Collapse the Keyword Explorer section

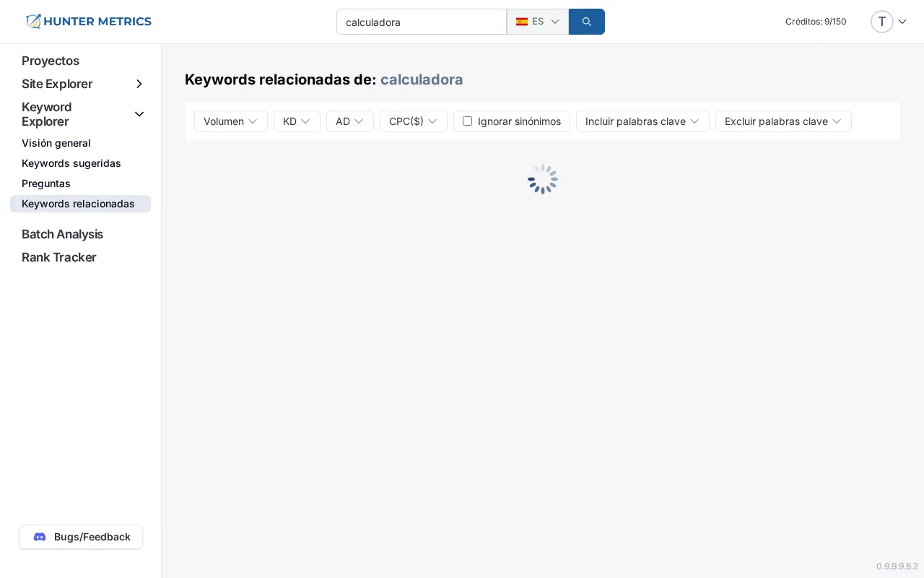click(x=139, y=114)
